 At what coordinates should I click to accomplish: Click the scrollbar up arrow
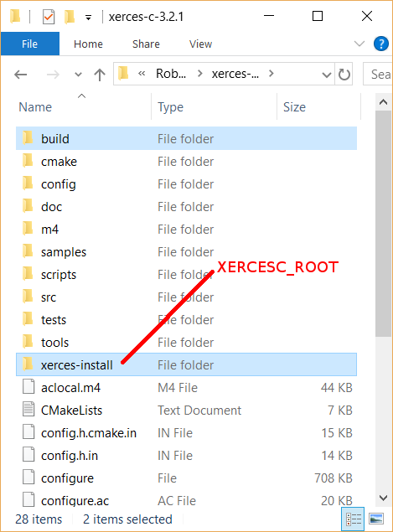click(384, 102)
